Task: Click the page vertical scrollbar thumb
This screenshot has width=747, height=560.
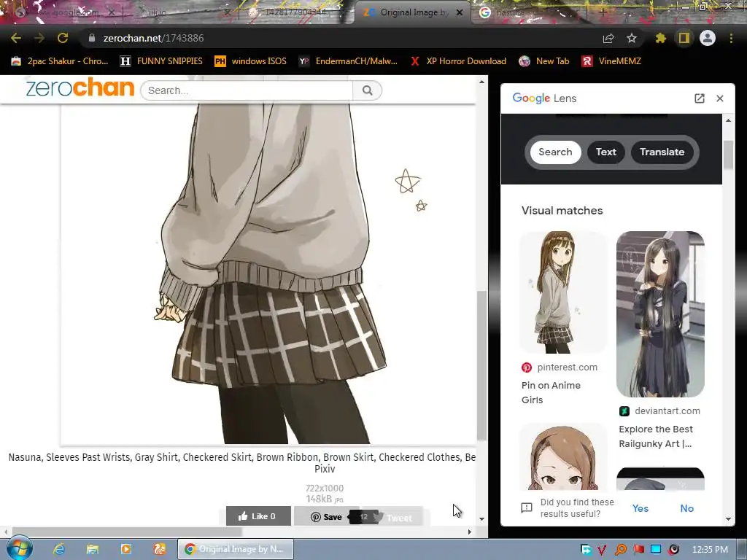Action: 481,366
